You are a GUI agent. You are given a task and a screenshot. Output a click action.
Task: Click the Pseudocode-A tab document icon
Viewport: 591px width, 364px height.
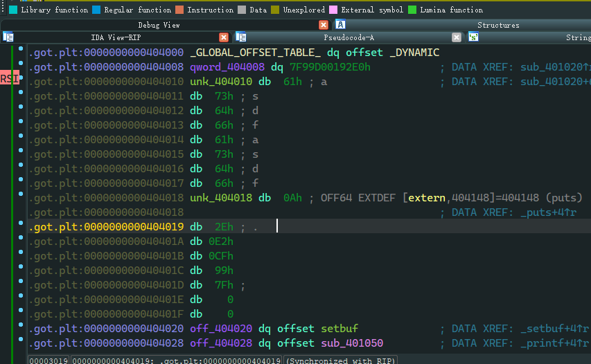click(241, 37)
